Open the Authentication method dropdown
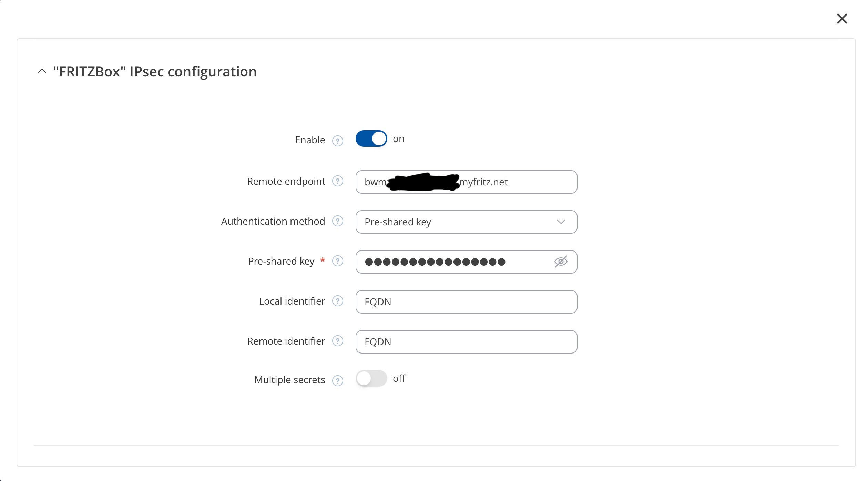 tap(466, 222)
